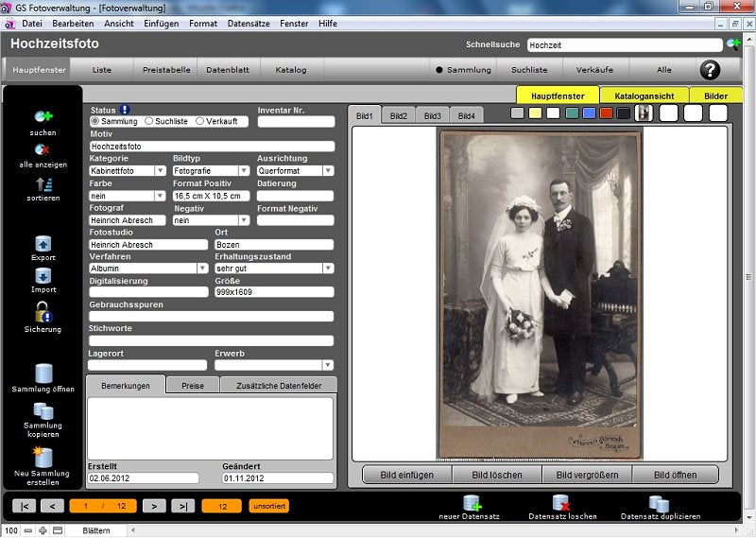This screenshot has height=538, width=756.
Task: Select the Verkauft status radio button
Action: pos(199,121)
